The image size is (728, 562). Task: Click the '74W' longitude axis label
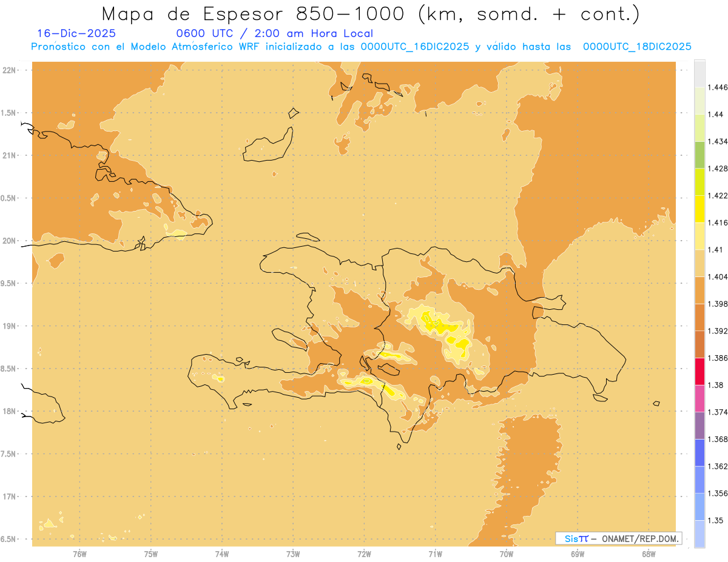click(222, 554)
